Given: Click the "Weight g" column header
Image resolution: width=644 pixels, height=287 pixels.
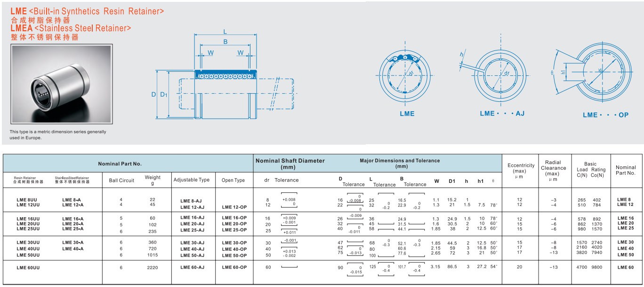Looking at the screenshot, I should pos(153,180).
